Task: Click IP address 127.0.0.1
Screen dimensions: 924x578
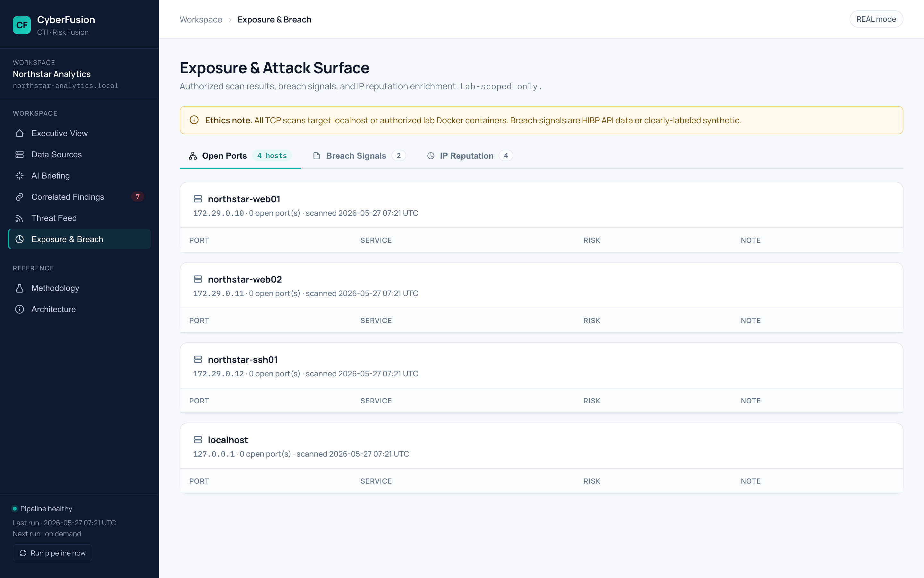Action: pos(214,454)
